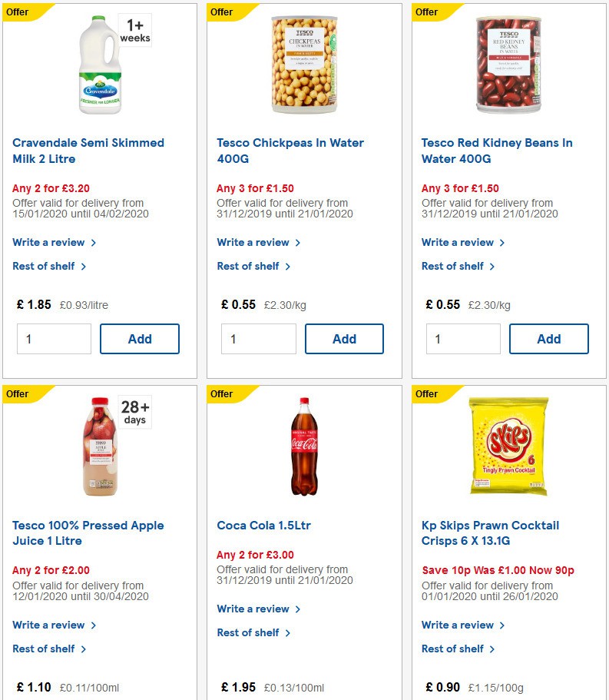The height and width of the screenshot is (700, 609).
Task: Add Cravendale Semi Skimmed Milk to basket
Action: pos(140,339)
